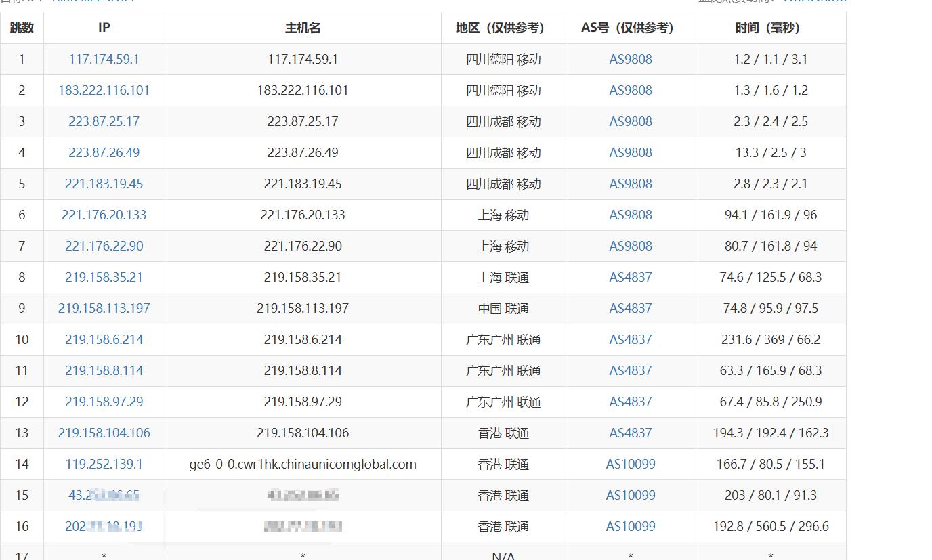Viewport: 932px width, 560px height.
Task: Open the 221.176.20.133 IP link
Action: (x=104, y=215)
